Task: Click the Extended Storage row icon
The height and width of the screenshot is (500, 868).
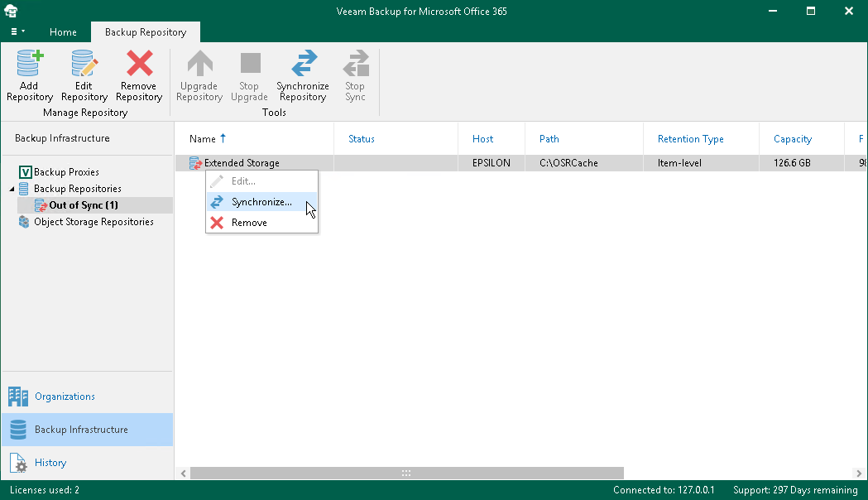Action: click(195, 163)
